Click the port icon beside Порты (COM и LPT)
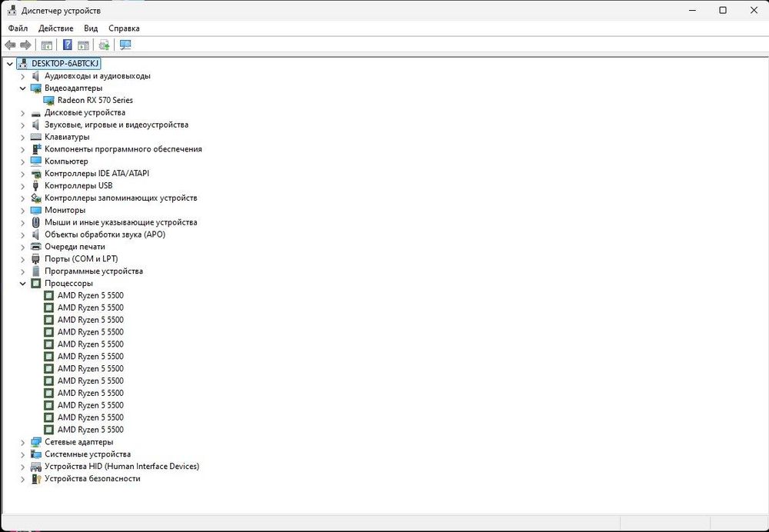The height and width of the screenshot is (532, 769). pyautogui.click(x=35, y=259)
